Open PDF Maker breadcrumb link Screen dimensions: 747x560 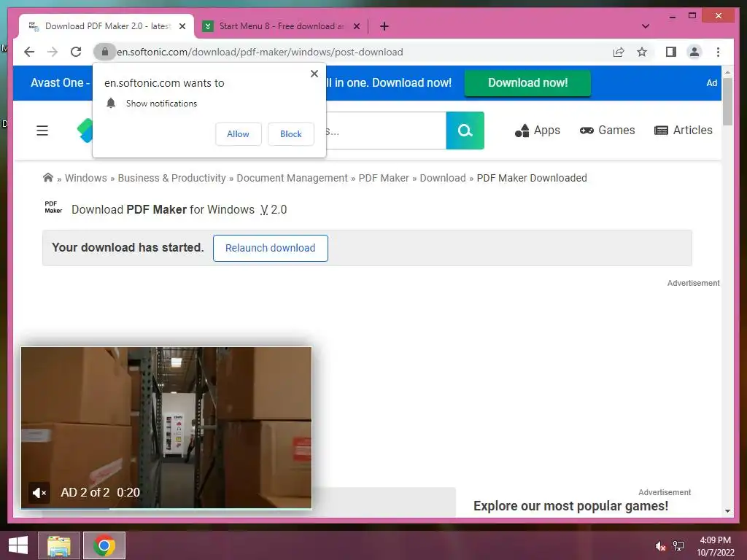click(384, 178)
